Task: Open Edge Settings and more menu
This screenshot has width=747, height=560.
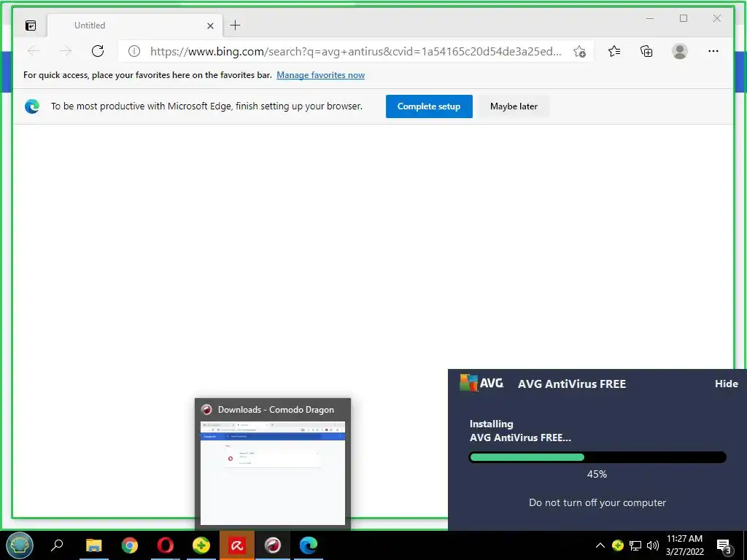Action: click(x=713, y=51)
